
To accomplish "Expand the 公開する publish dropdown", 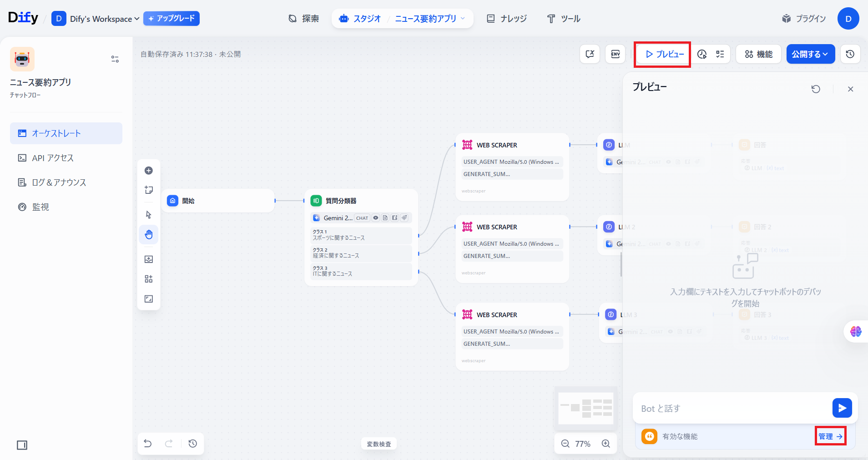I will 810,54.
